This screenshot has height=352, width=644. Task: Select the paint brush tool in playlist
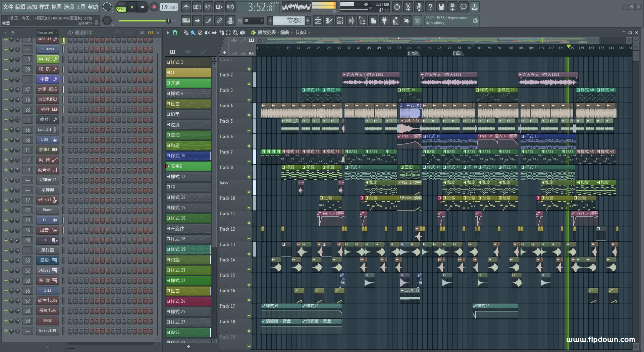(x=193, y=33)
